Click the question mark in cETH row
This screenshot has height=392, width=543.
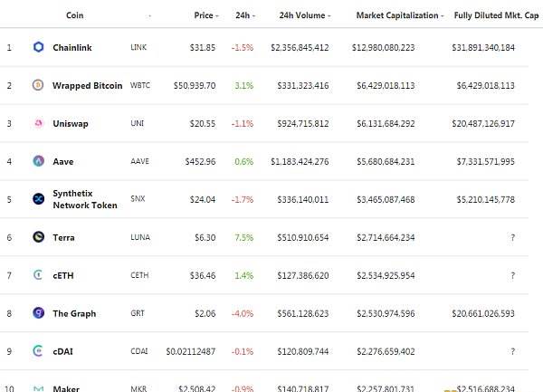(513, 275)
